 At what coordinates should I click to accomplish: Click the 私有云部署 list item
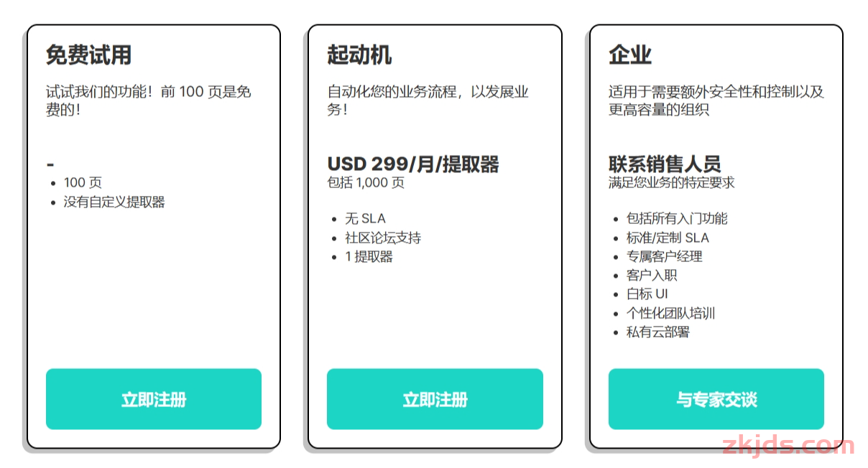[x=658, y=332]
